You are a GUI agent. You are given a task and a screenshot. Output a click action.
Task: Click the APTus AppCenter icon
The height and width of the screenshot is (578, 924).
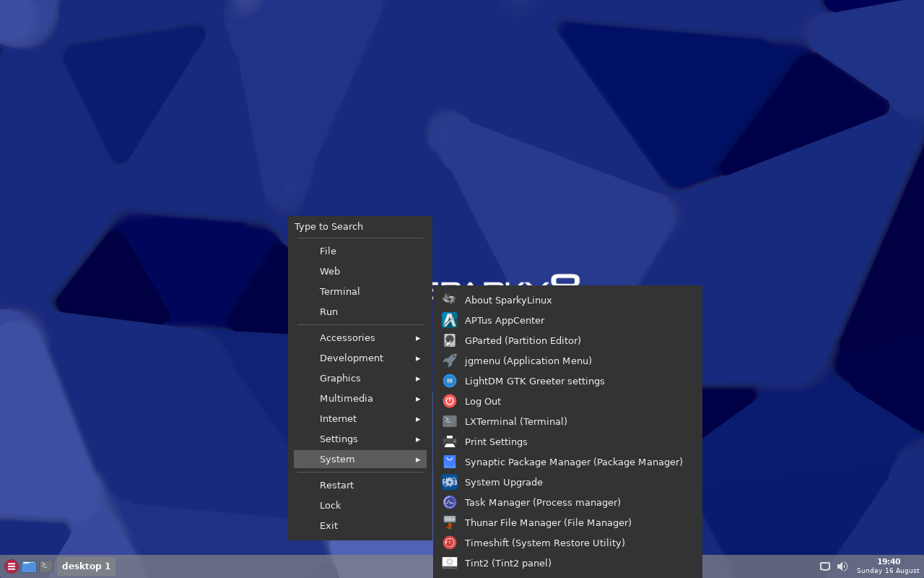[450, 320]
